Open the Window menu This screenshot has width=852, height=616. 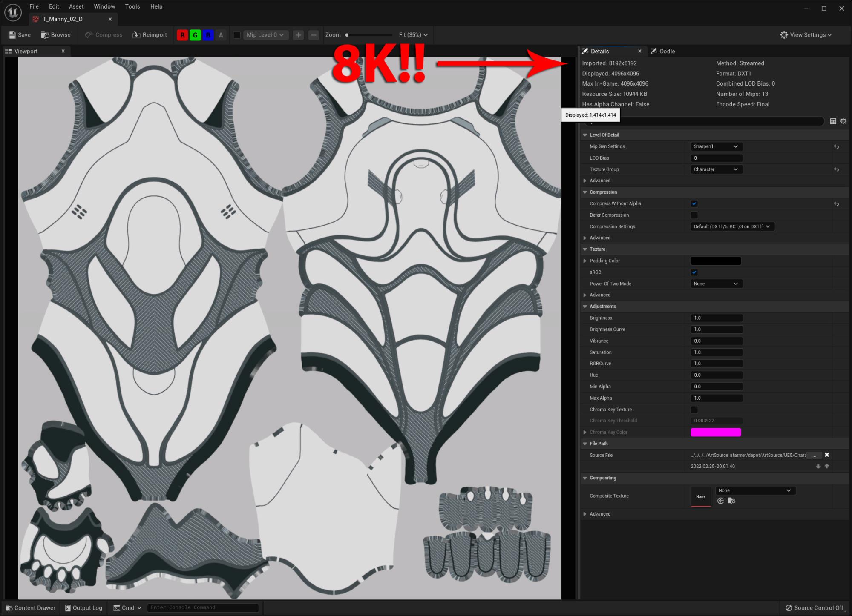click(x=104, y=6)
